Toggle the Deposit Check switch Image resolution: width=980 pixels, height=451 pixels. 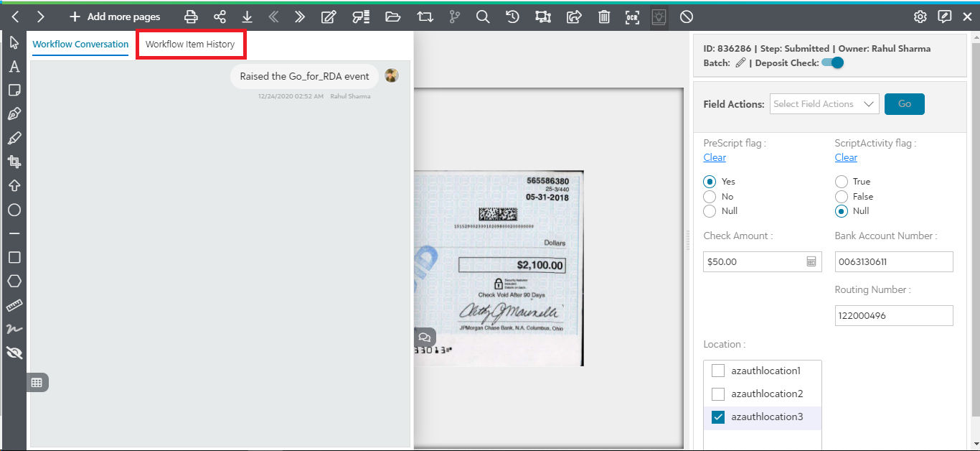click(833, 62)
